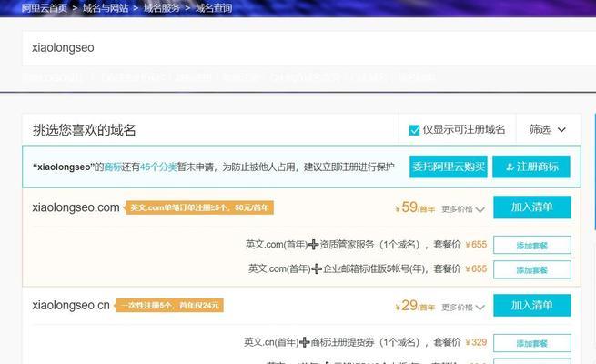Image resolution: width=596 pixels, height=364 pixels.
Task: Click the 注册商标 button
Action: (531, 167)
